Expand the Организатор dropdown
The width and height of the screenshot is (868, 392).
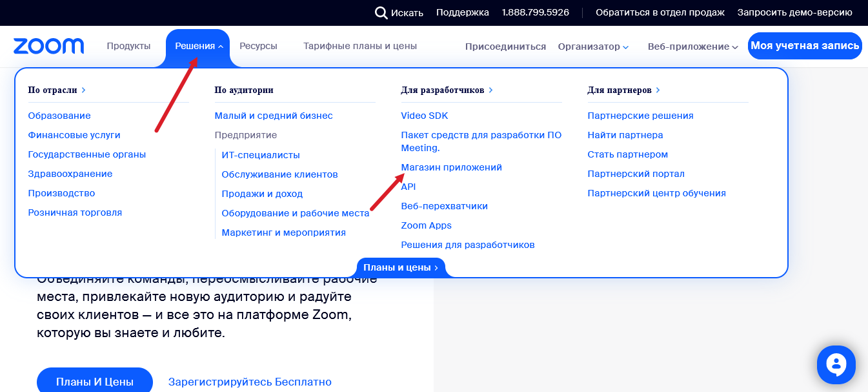coord(593,46)
